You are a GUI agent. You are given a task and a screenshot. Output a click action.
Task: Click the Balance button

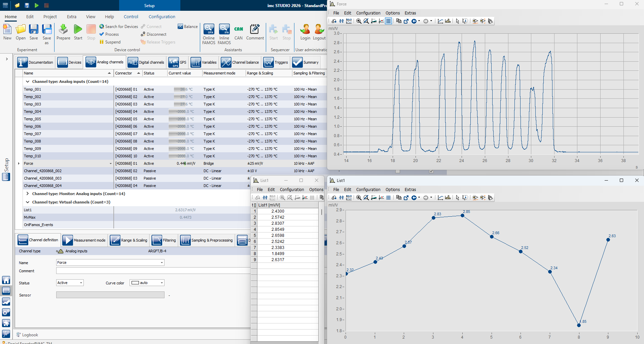point(187,27)
